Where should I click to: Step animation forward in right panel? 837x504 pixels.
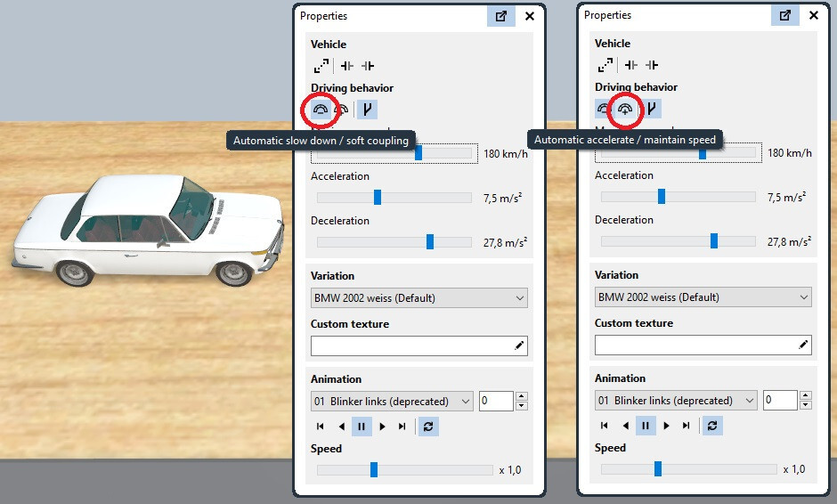[666, 426]
